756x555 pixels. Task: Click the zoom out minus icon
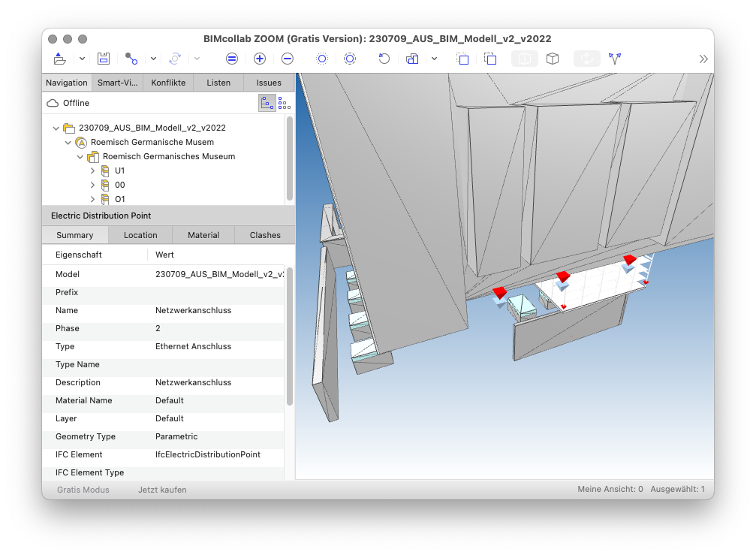pyautogui.click(x=288, y=59)
